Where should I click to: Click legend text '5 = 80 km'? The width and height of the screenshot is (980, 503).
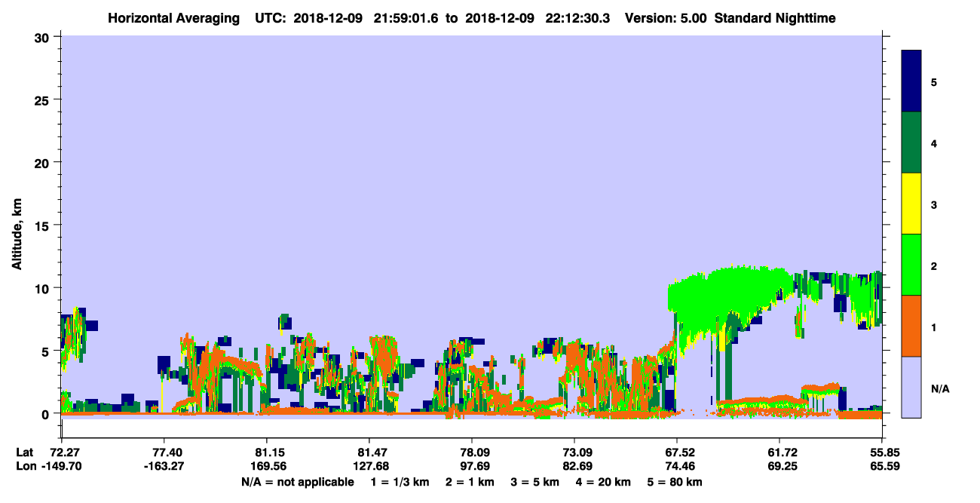point(676,482)
